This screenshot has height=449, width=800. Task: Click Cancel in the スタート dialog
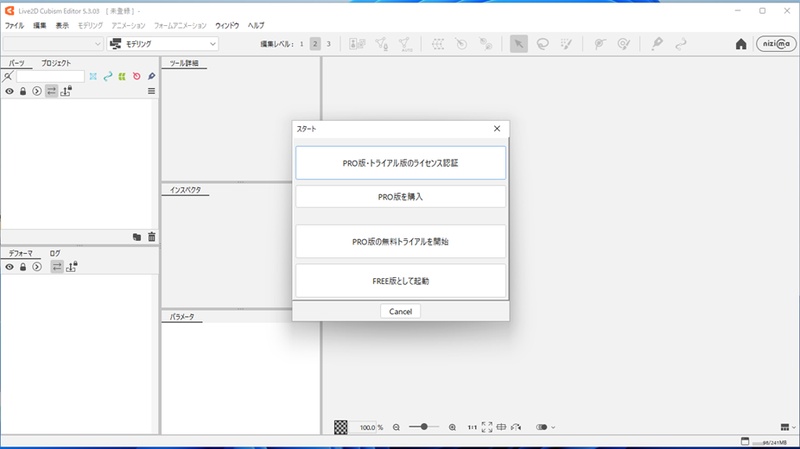(401, 311)
